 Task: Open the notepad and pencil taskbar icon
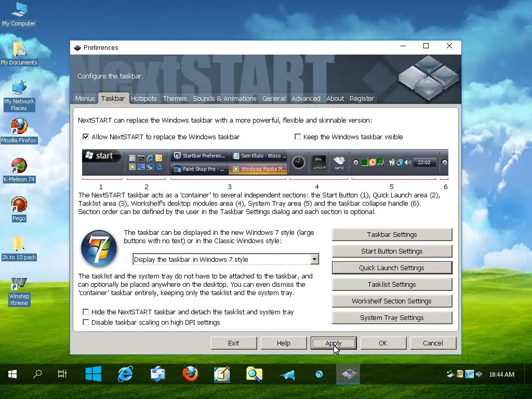click(222, 374)
